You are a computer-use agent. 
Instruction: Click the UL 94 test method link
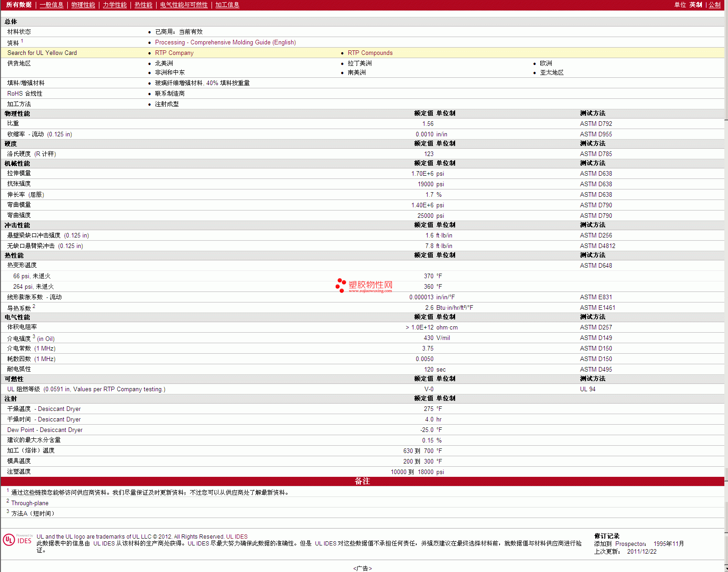pos(587,389)
